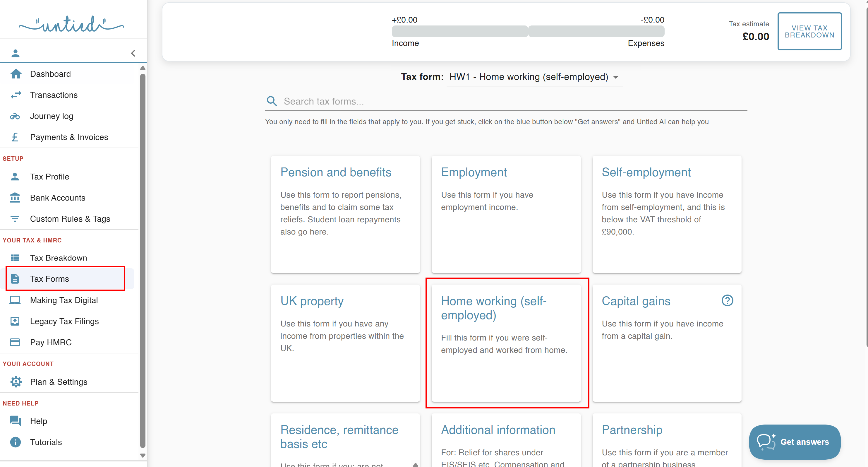Open Transactions in the sidebar

coord(54,95)
